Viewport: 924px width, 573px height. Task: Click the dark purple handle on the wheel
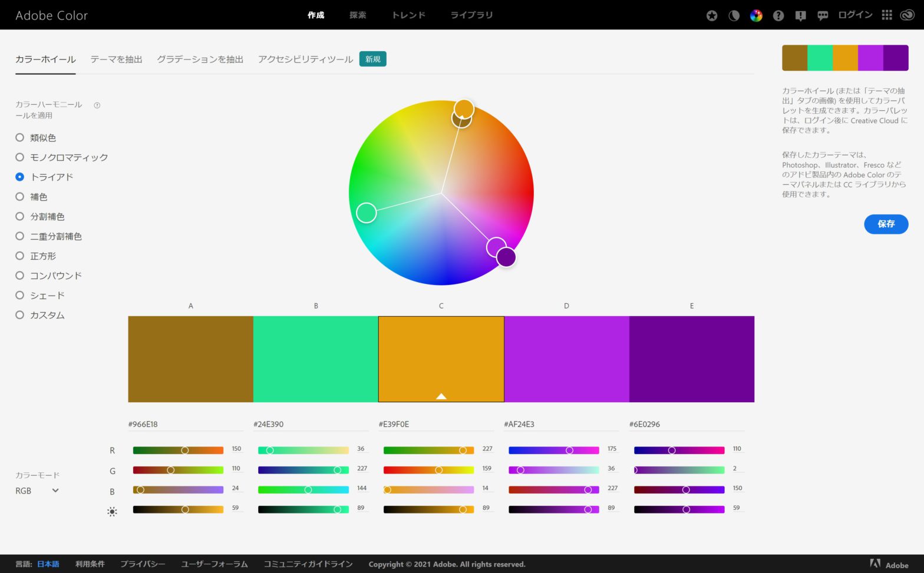tap(506, 257)
